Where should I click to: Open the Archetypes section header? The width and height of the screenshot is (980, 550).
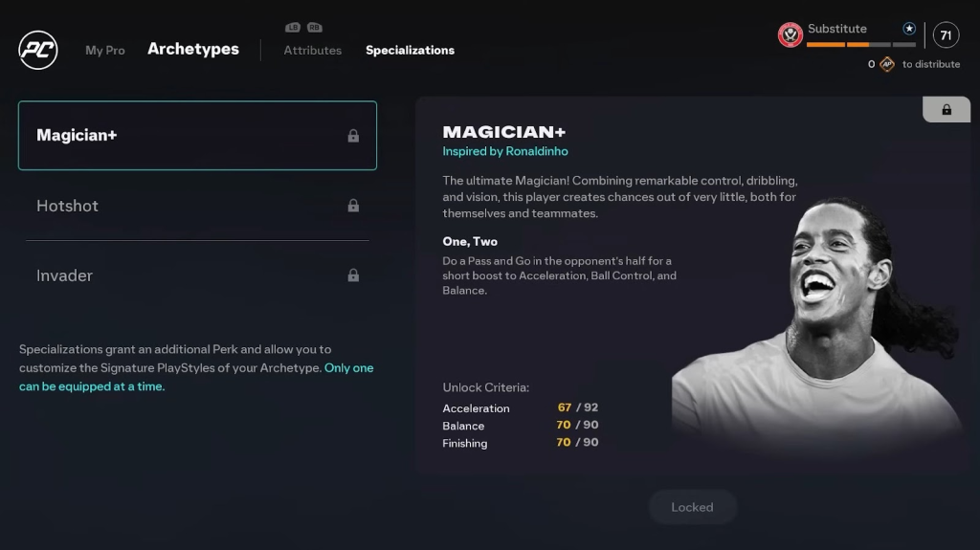click(x=193, y=49)
